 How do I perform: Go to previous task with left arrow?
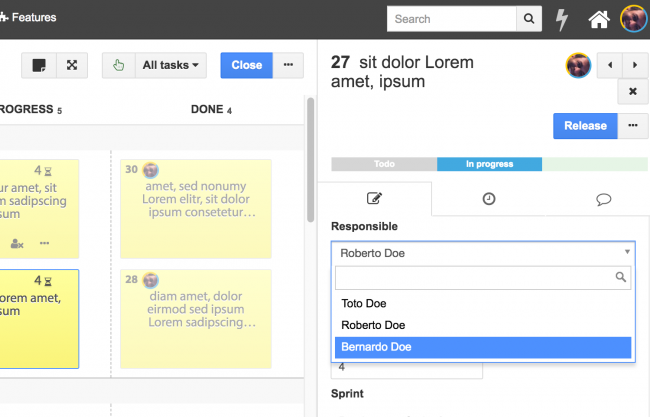pos(610,65)
